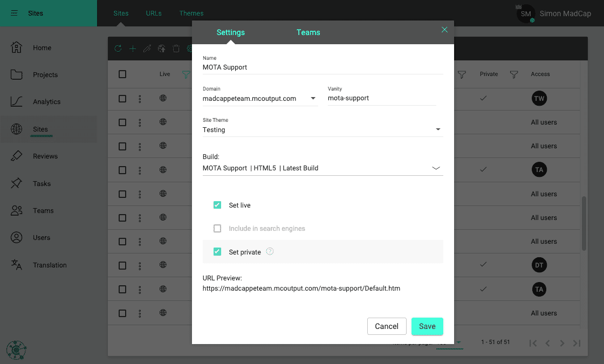Go to the previous page of sites
604x364 pixels.
click(x=547, y=343)
